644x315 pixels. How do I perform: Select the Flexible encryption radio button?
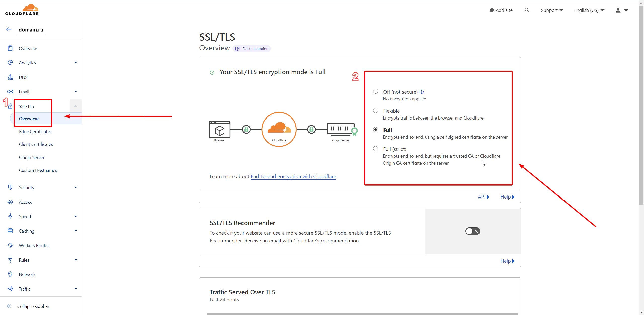point(376,110)
